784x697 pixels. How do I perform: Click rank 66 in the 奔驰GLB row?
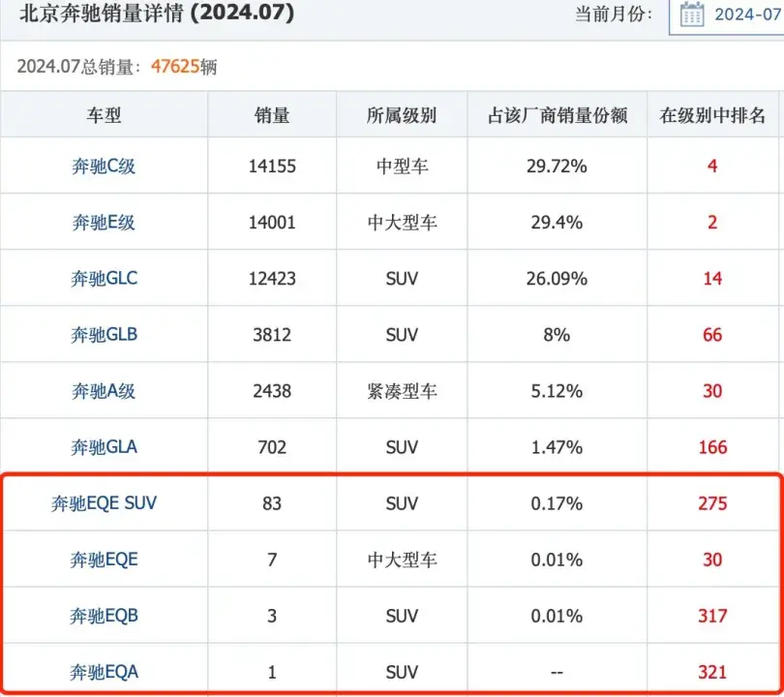point(712,335)
